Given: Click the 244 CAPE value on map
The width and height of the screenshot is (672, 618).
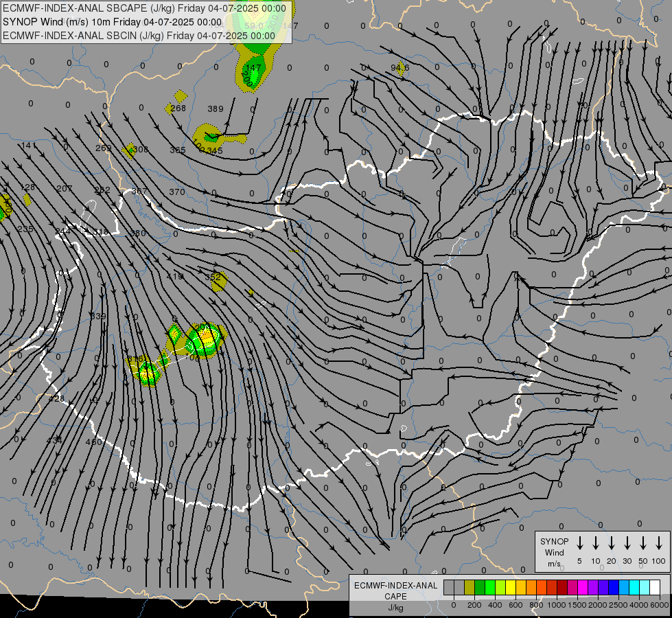Looking at the screenshot, I should (x=63, y=231).
